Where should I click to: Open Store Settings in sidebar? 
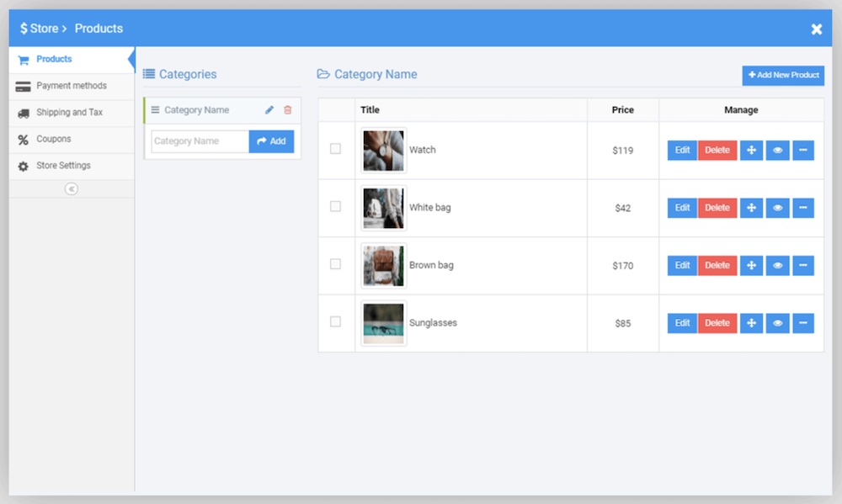72,166
